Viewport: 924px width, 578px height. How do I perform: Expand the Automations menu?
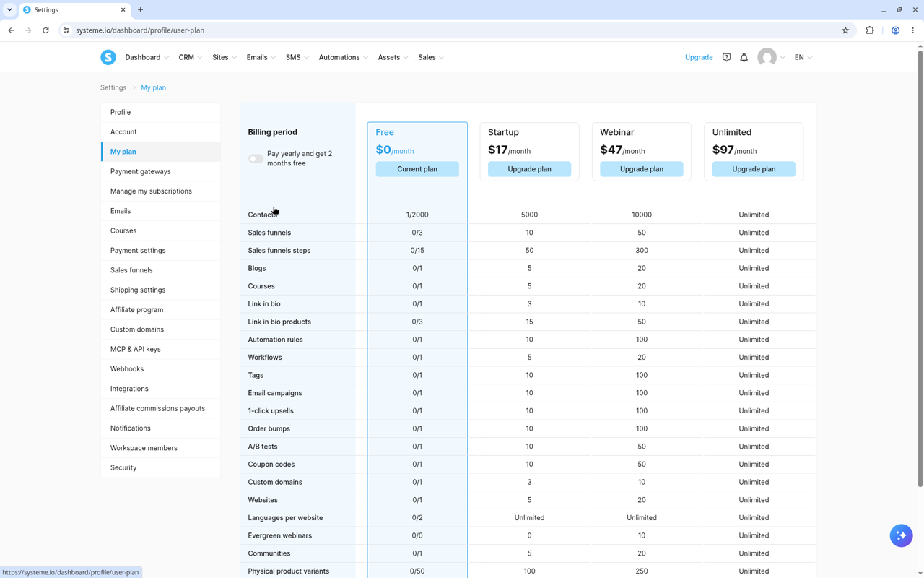[344, 57]
